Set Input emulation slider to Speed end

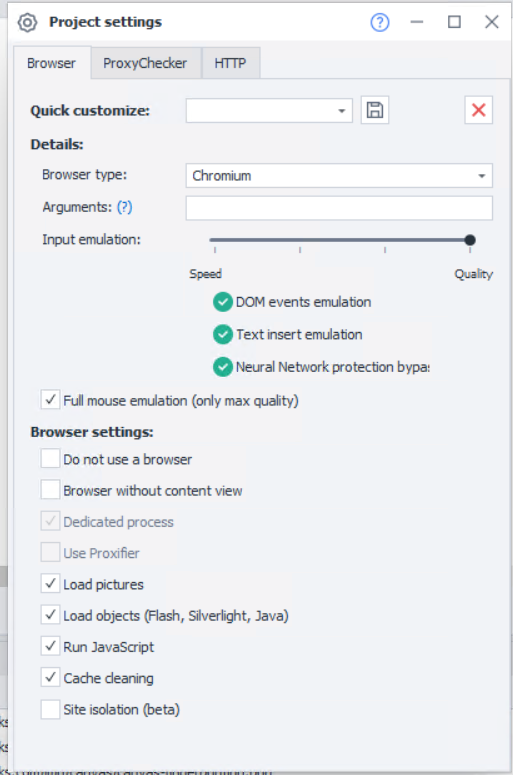(215, 240)
